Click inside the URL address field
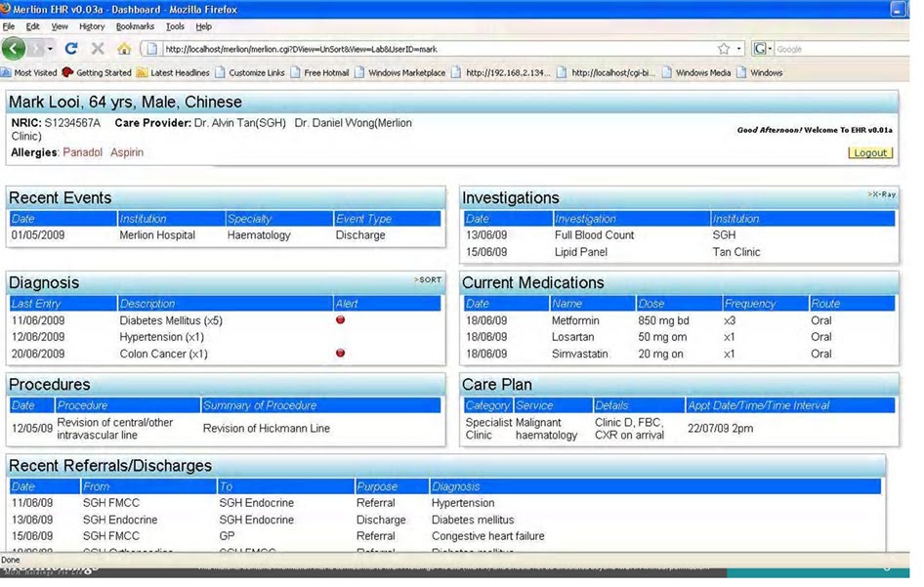 [x=391, y=47]
